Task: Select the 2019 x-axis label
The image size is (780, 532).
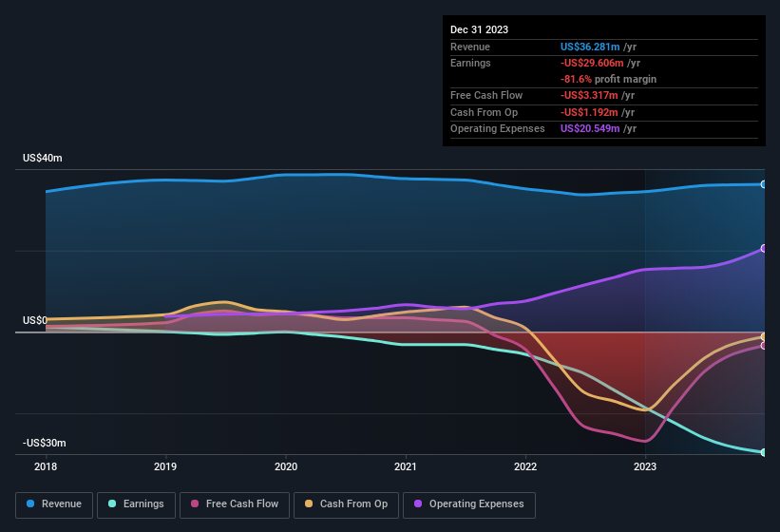Action: (165, 466)
